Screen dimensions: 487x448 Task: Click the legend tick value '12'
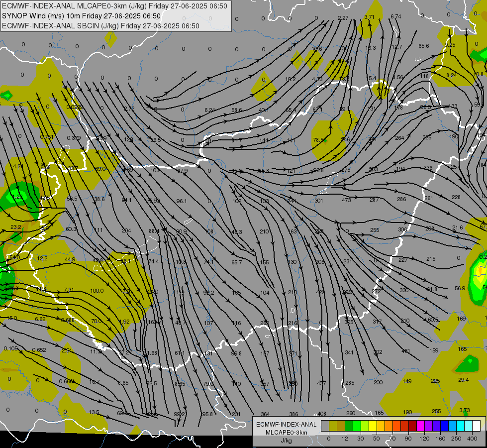click(x=345, y=439)
